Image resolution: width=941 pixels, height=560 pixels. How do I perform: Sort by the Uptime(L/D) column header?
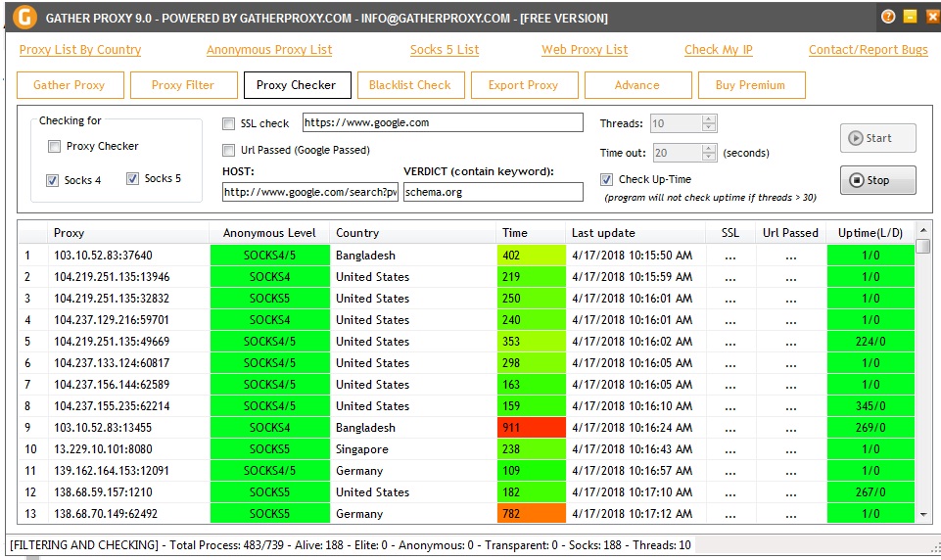click(x=870, y=233)
